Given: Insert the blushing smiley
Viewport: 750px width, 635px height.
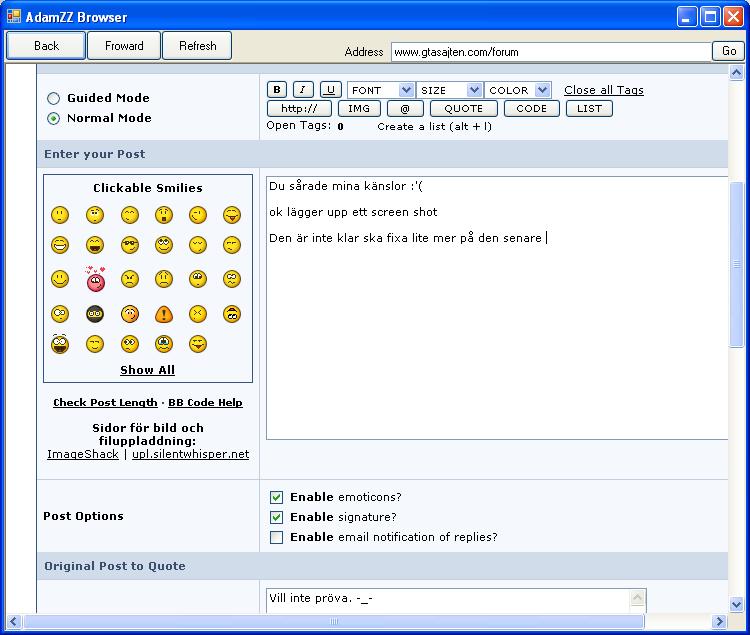Looking at the screenshot, I should [130, 314].
